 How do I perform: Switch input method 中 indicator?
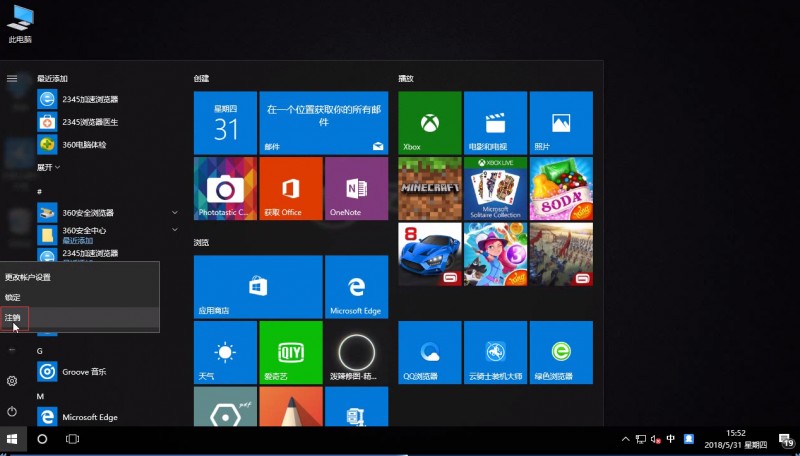point(671,439)
